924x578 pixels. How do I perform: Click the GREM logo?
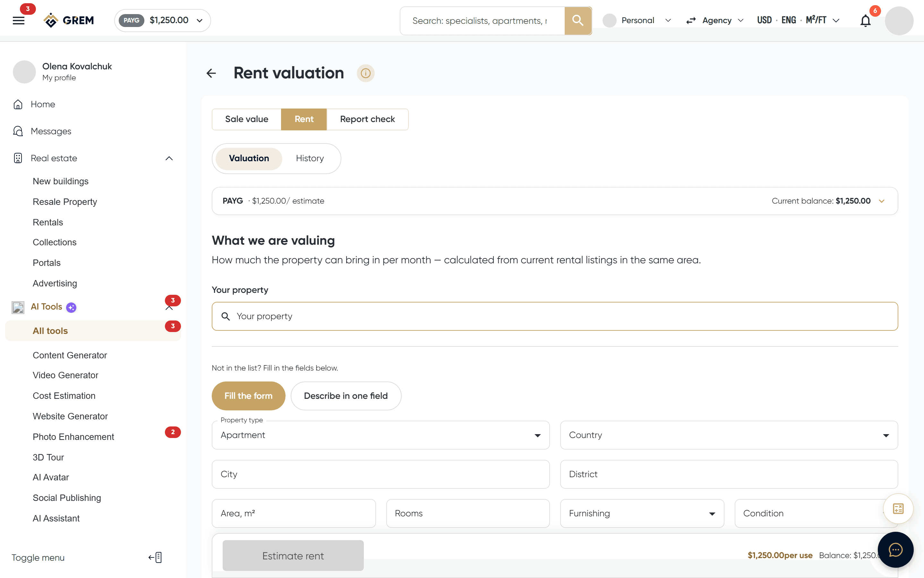pyautogui.click(x=69, y=20)
